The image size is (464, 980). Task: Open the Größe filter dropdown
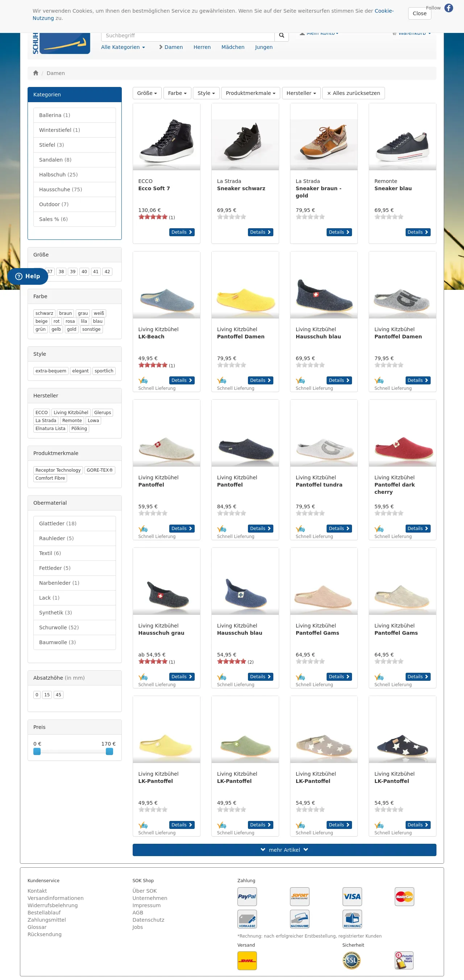click(x=147, y=93)
